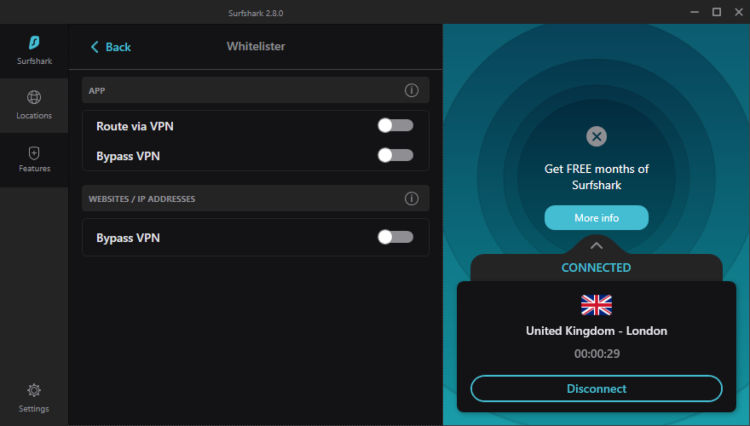Click the CONNECTED status label
750x426 pixels.
596,268
